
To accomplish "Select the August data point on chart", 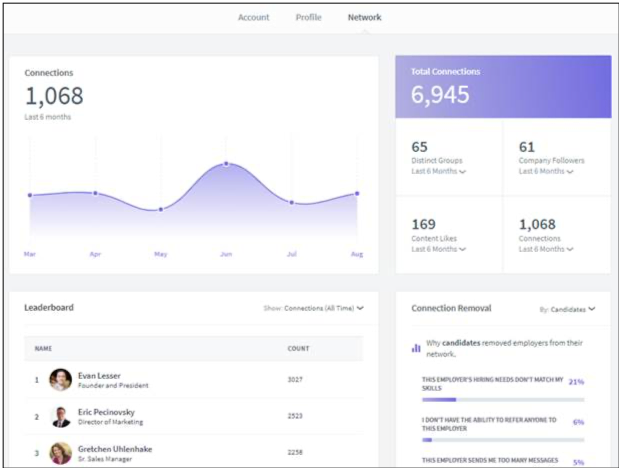I will (357, 194).
